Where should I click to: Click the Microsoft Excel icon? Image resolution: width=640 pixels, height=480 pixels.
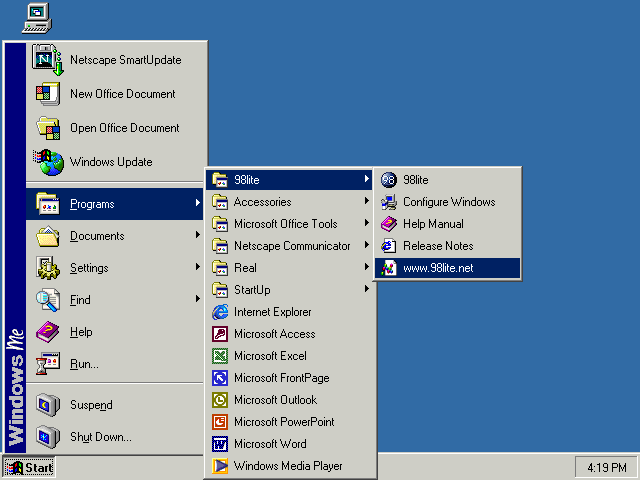point(220,356)
